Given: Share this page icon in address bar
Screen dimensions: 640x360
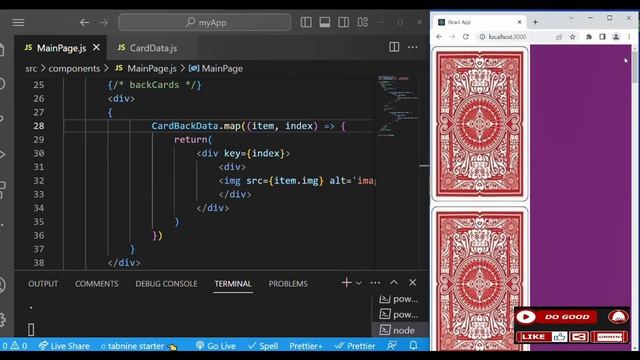Looking at the screenshot, I should (559, 37).
